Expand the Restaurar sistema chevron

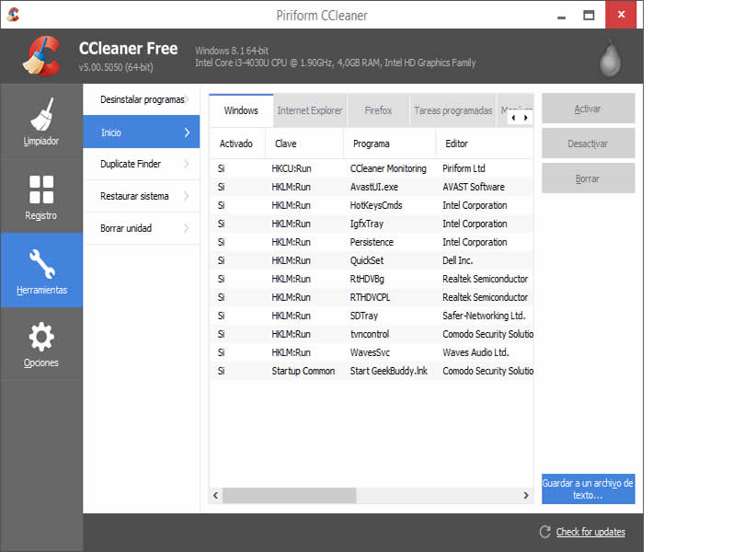(x=187, y=196)
